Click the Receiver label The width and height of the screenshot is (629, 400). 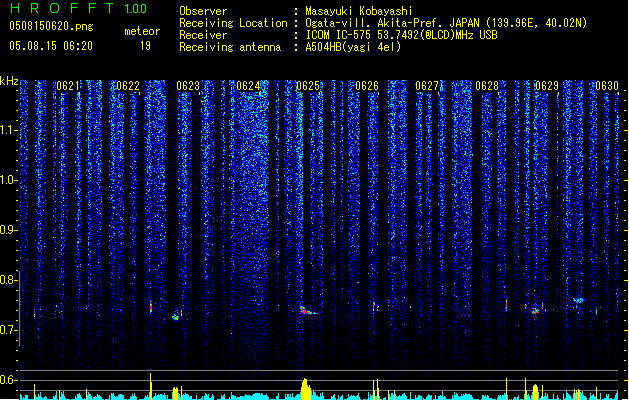coord(203,35)
